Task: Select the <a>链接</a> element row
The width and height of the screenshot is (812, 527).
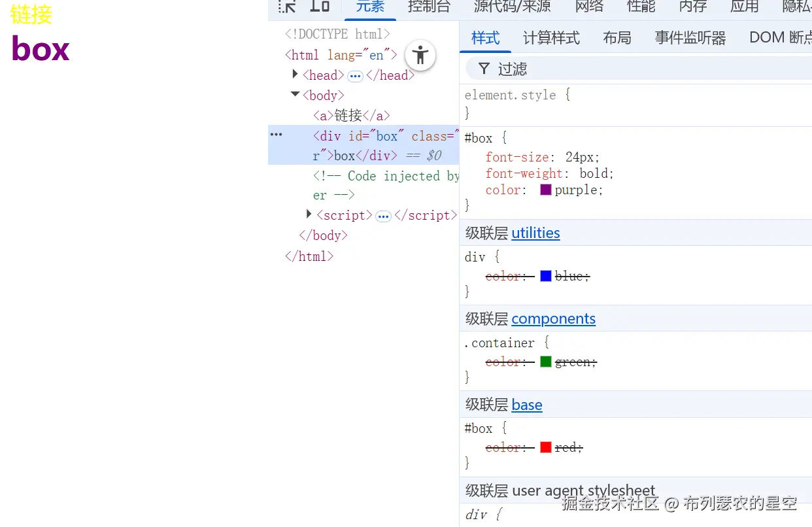Action: pos(351,115)
